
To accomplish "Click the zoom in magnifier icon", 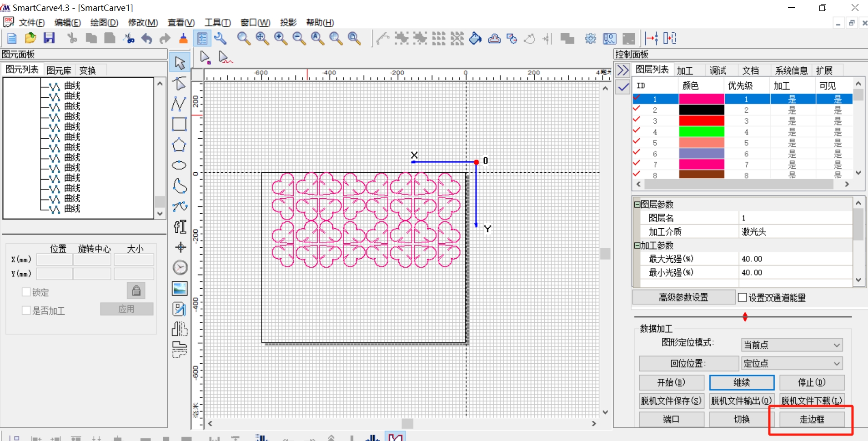I will pos(281,39).
